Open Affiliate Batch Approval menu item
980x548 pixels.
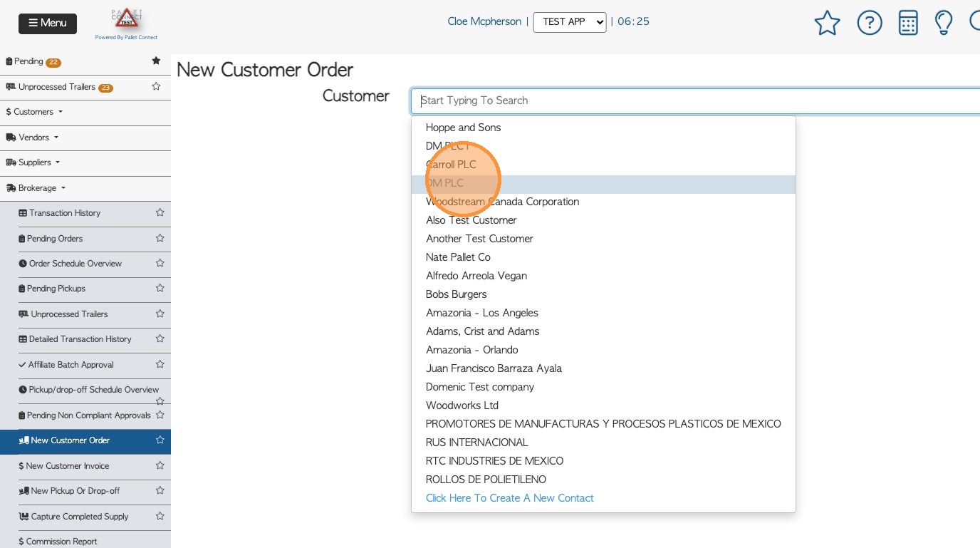point(71,365)
